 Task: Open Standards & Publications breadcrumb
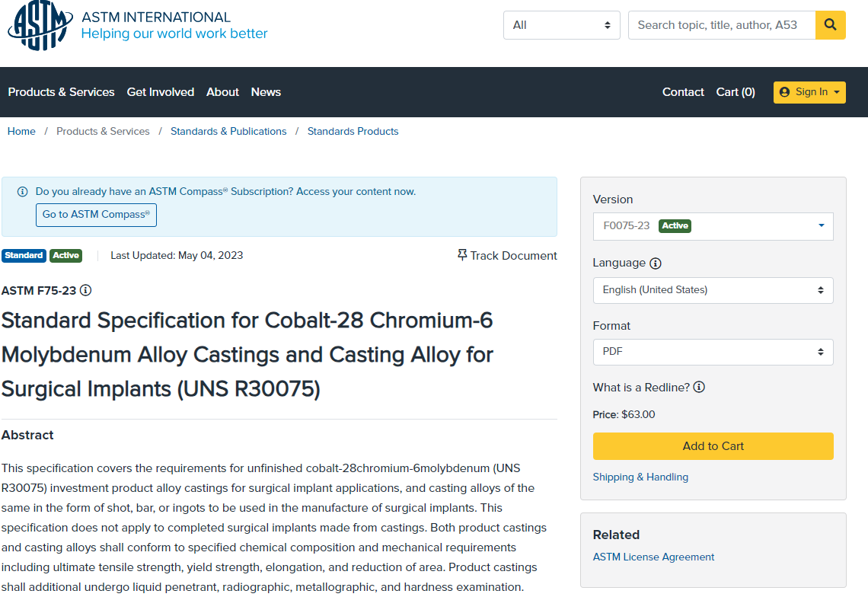228,131
